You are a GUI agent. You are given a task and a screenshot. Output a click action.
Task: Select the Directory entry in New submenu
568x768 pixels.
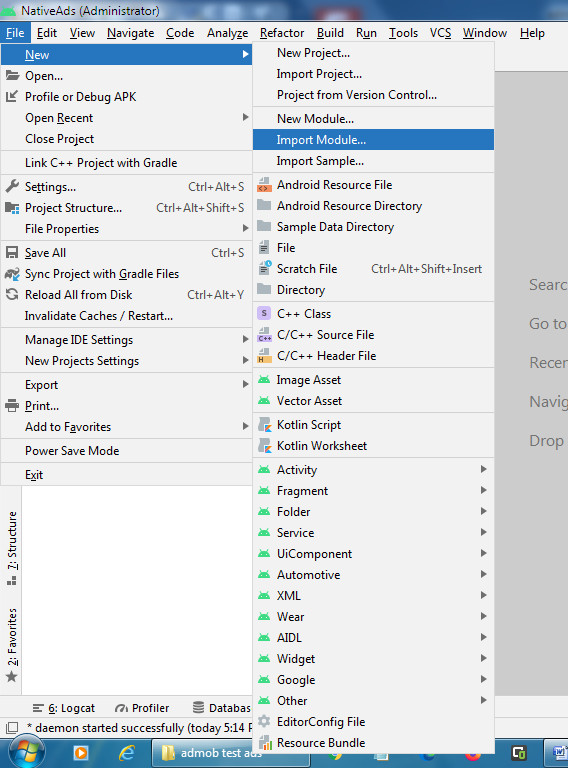pyautogui.click(x=373, y=289)
